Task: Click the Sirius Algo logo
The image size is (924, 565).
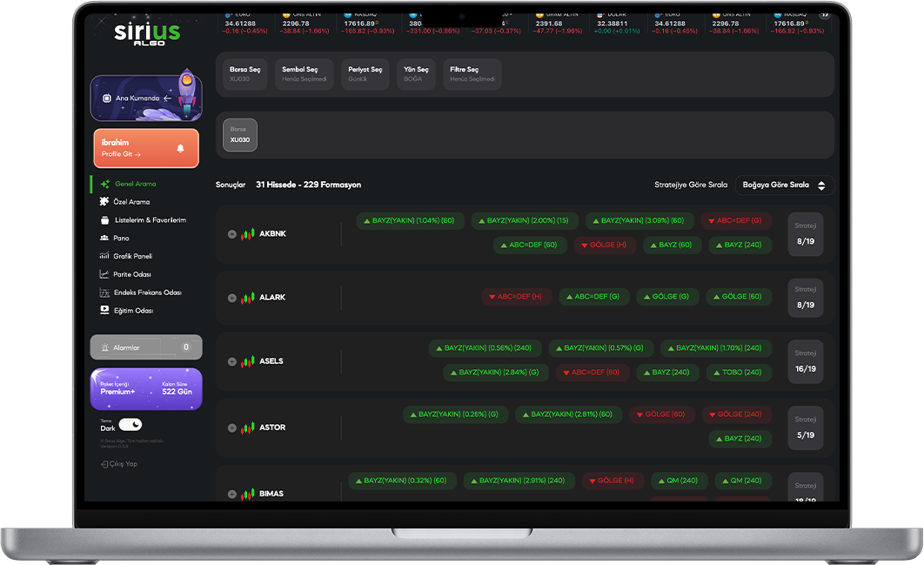Action: (x=147, y=33)
